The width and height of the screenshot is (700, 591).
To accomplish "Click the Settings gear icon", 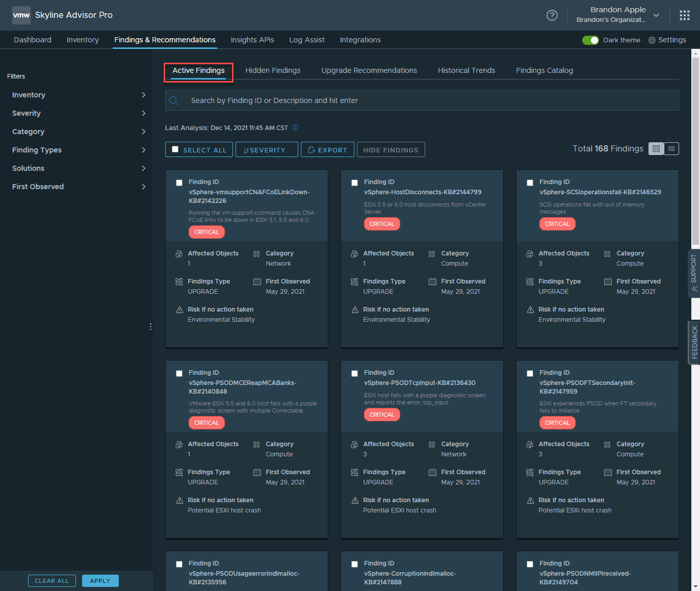I will [x=652, y=40].
